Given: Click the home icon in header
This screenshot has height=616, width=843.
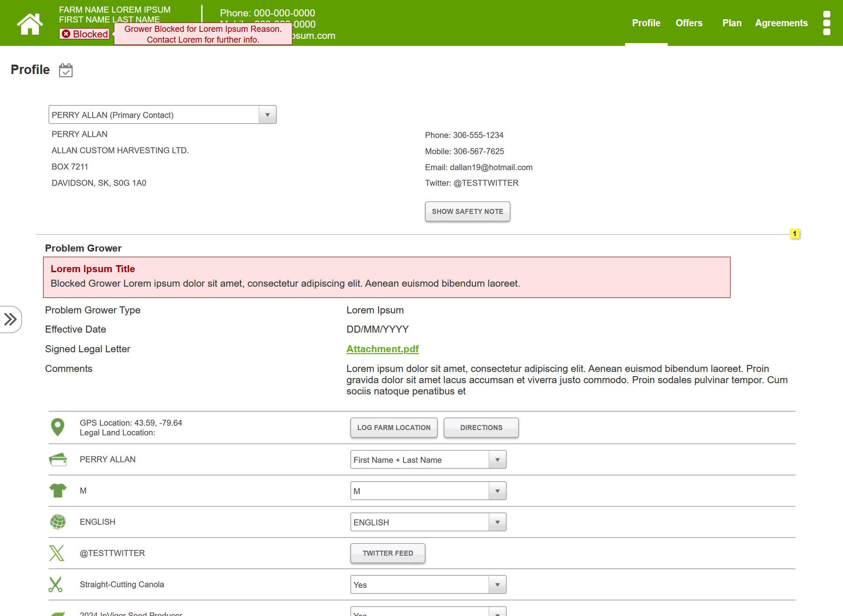Looking at the screenshot, I should pyautogui.click(x=30, y=23).
